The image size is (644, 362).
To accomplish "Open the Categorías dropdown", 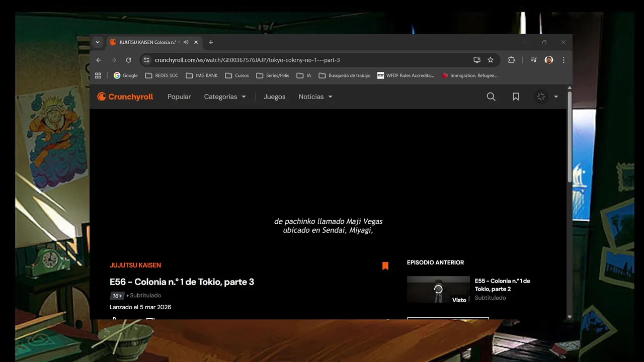I will (225, 97).
